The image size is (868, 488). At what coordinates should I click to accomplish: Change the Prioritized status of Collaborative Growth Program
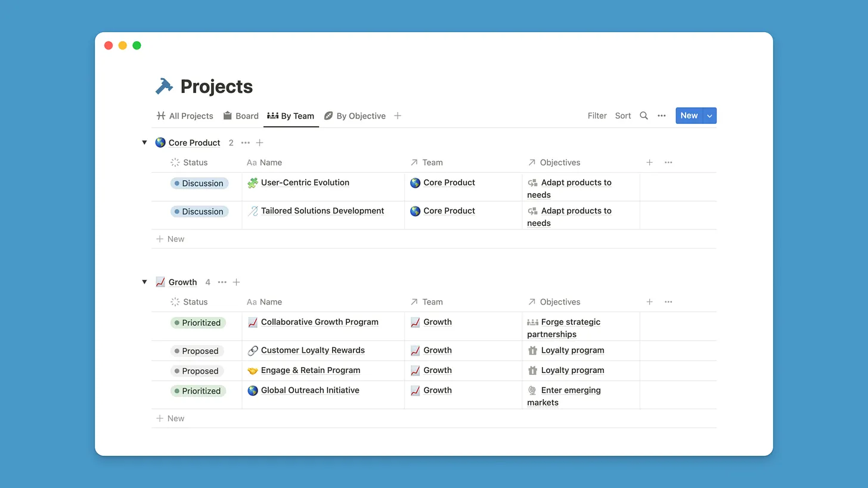pos(198,322)
